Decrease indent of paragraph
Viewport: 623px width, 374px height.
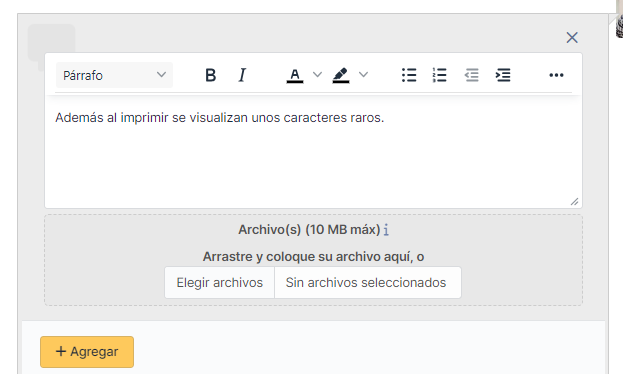472,75
